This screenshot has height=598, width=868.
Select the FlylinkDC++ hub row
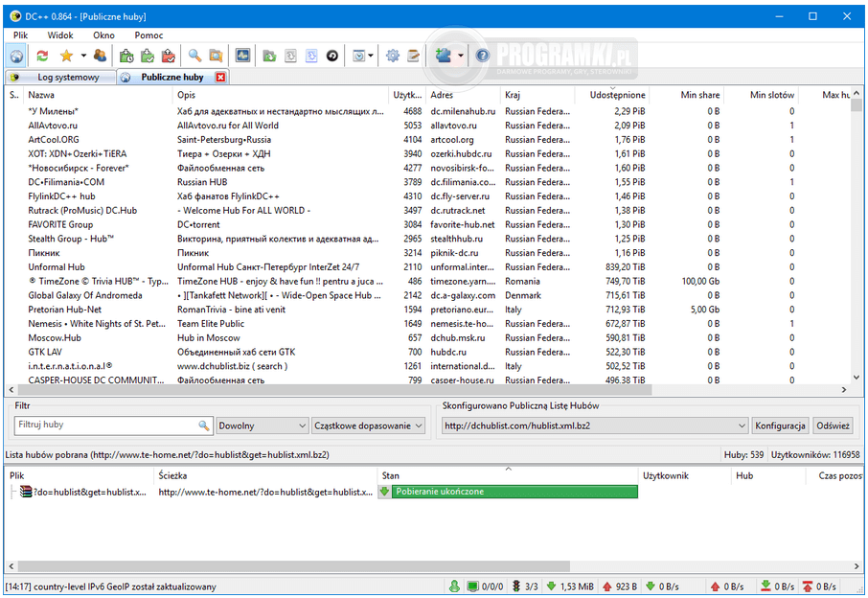coord(426,196)
